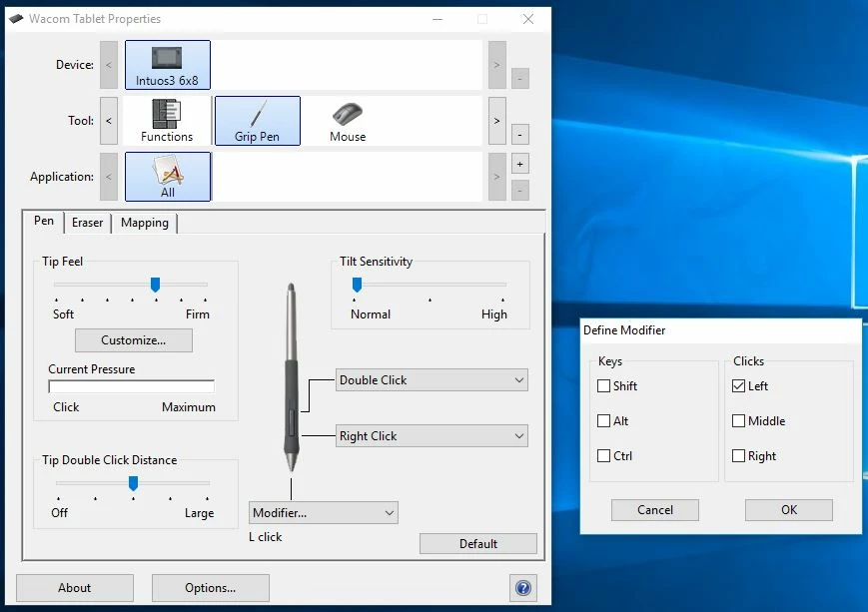Click the Normal label under Tilt Sensitivity
The width and height of the screenshot is (868, 612).
[371, 314]
